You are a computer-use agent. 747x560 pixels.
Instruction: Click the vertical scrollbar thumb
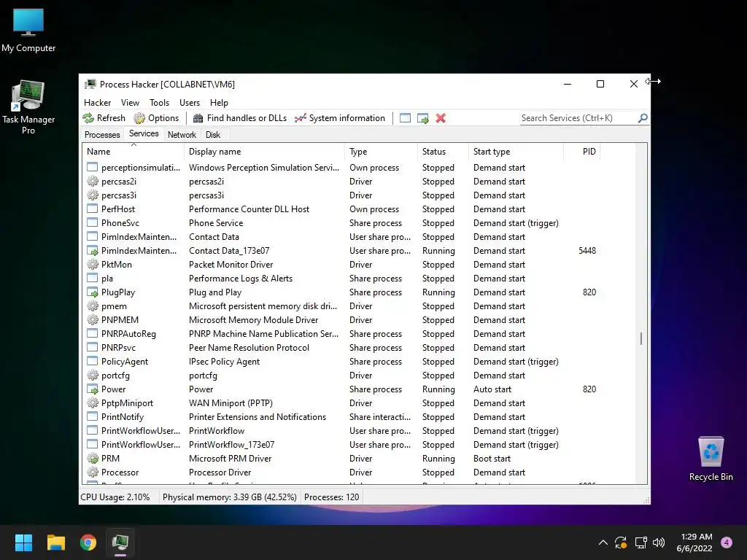(641, 338)
